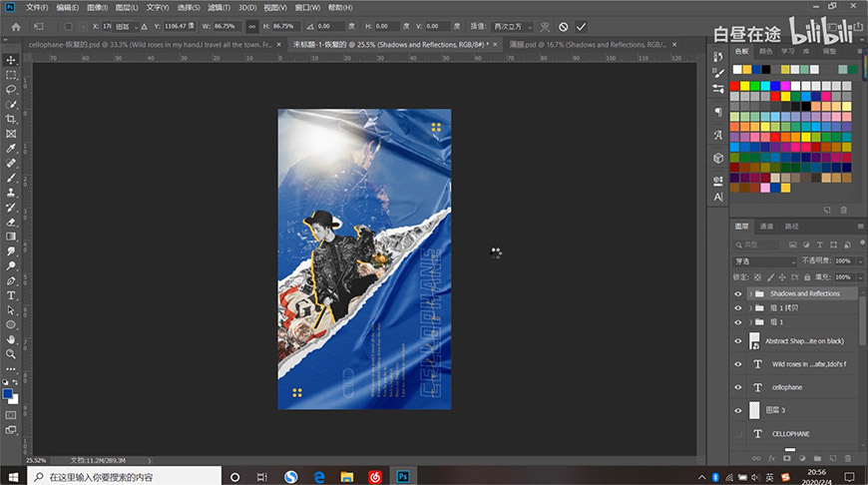Expand the 组 1 group
Screen dimensions: 868x485
[750, 321]
